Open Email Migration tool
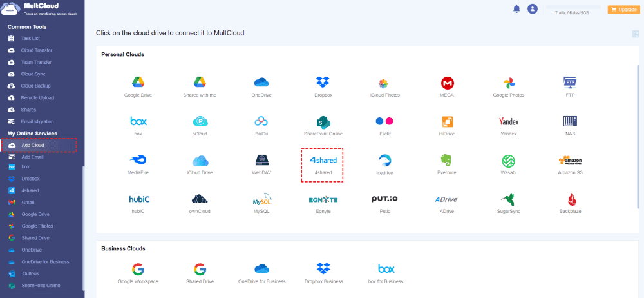Viewport: 644px width, 298px height. [x=37, y=122]
